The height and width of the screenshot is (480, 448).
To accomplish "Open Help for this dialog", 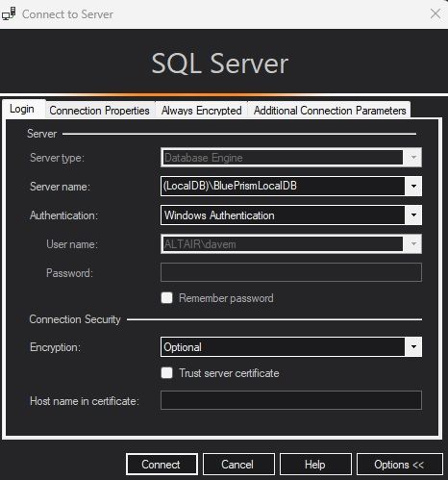I will click(315, 465).
